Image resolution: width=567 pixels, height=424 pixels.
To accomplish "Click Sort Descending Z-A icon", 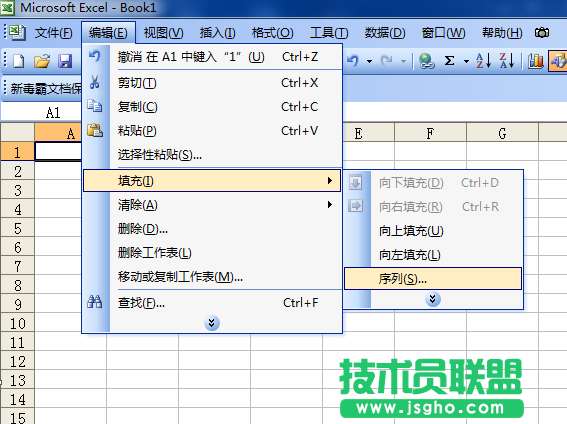I will (507, 60).
